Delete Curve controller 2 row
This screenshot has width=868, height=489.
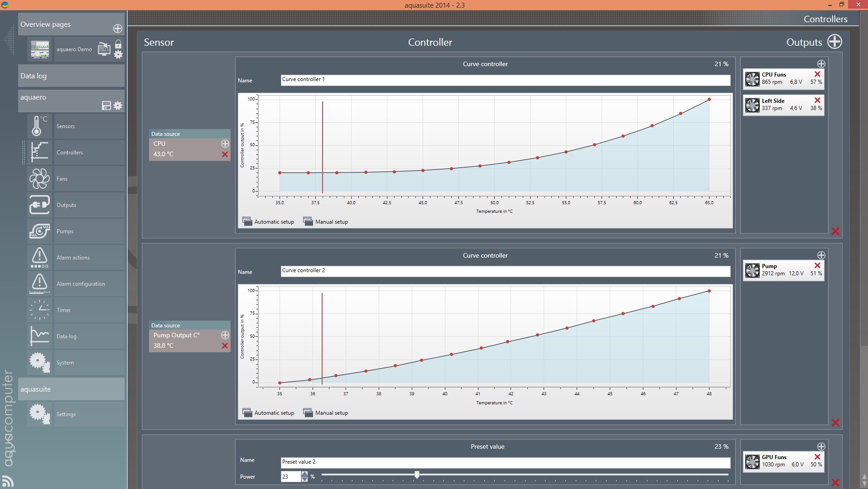(835, 422)
